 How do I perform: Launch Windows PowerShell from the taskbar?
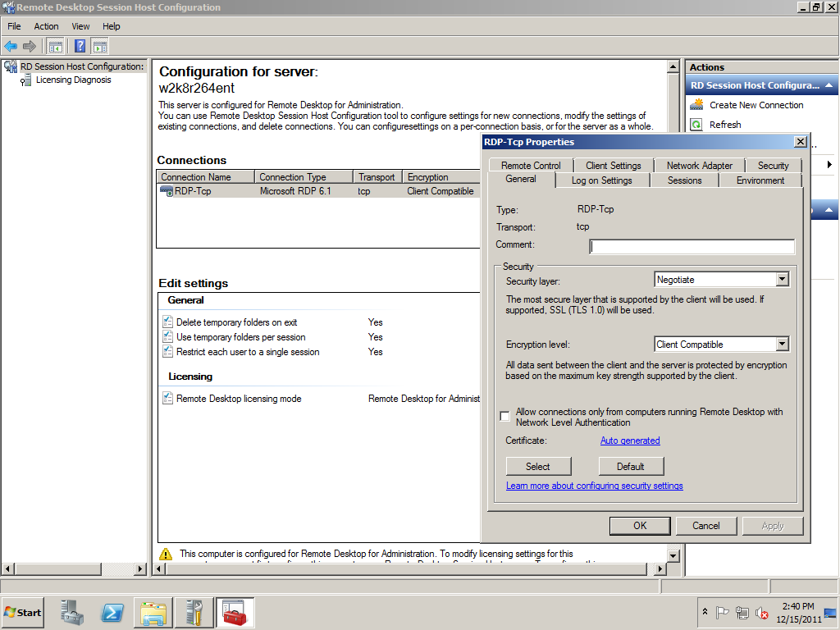click(x=112, y=613)
